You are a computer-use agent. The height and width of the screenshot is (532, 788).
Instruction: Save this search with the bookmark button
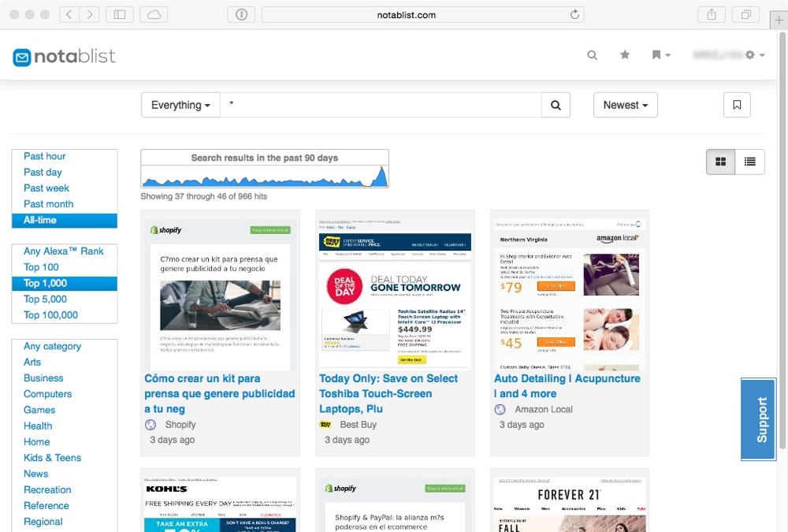pos(737,104)
